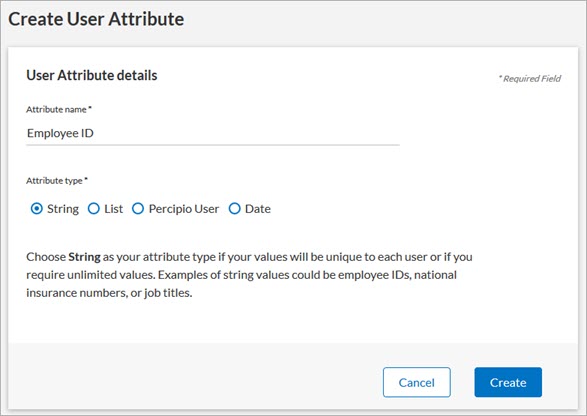Click the "insurance numbers, or job titles" line
Viewport: 587px width, 416px height.
109,293
